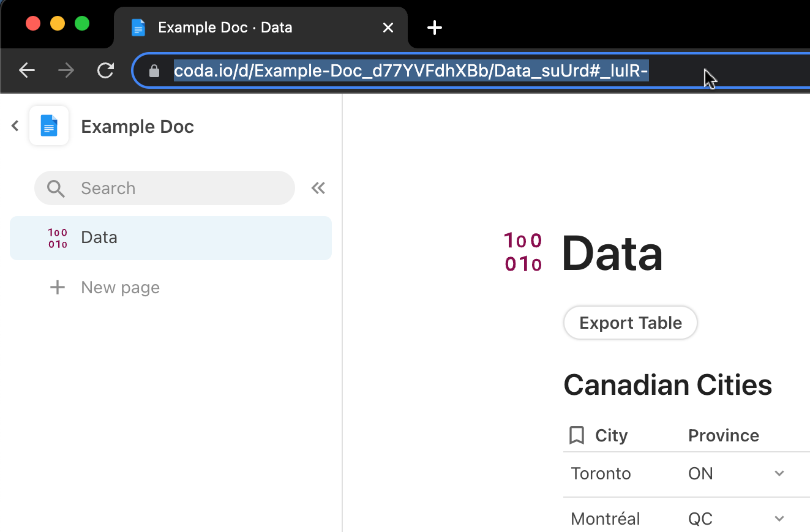Image resolution: width=810 pixels, height=532 pixels.
Task: Open a new browser tab
Action: (x=435, y=27)
